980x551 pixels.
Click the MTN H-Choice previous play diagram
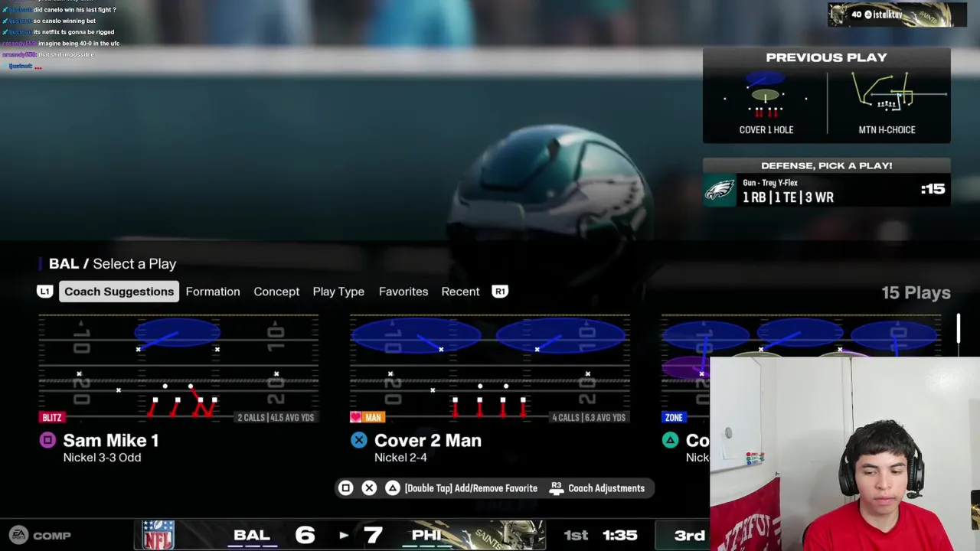900,93
